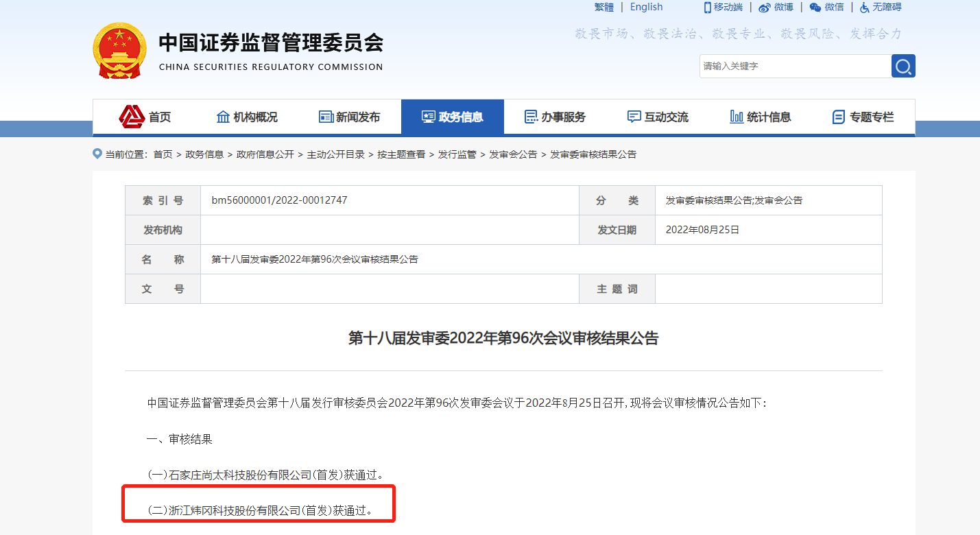
Task: Click 按主题查看 in the breadcrumb
Action: [401, 154]
